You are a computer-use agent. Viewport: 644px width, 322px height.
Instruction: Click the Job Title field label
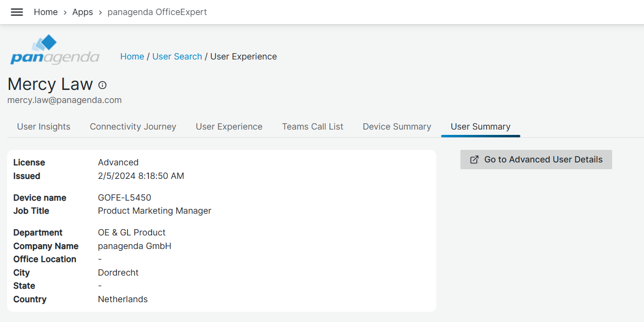(31, 211)
